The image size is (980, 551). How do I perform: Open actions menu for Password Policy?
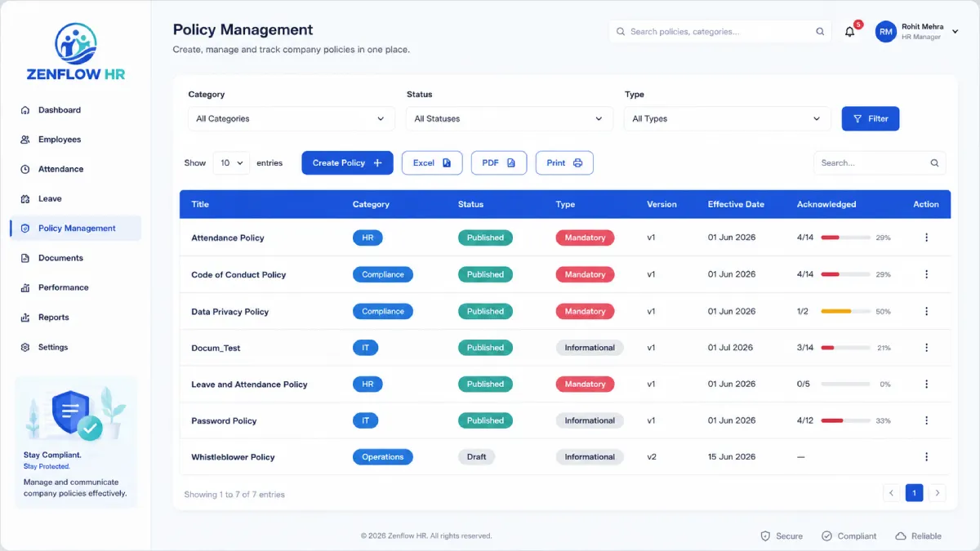(x=926, y=420)
